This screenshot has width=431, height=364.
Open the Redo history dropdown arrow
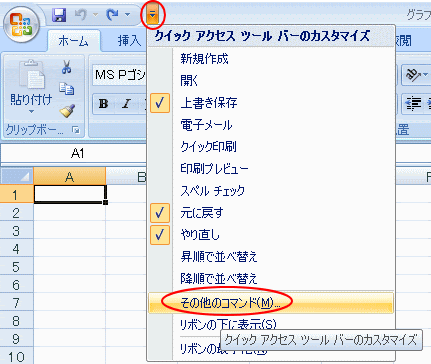[127, 15]
